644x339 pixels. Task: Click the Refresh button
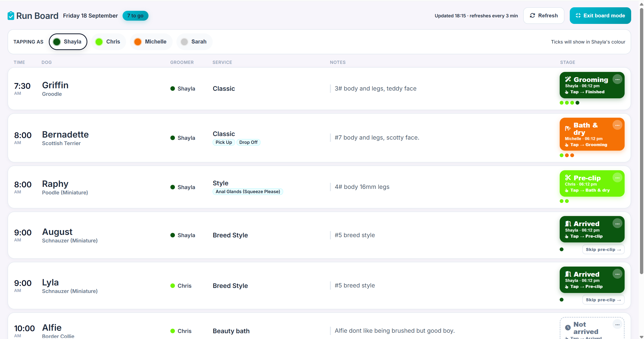tap(544, 16)
